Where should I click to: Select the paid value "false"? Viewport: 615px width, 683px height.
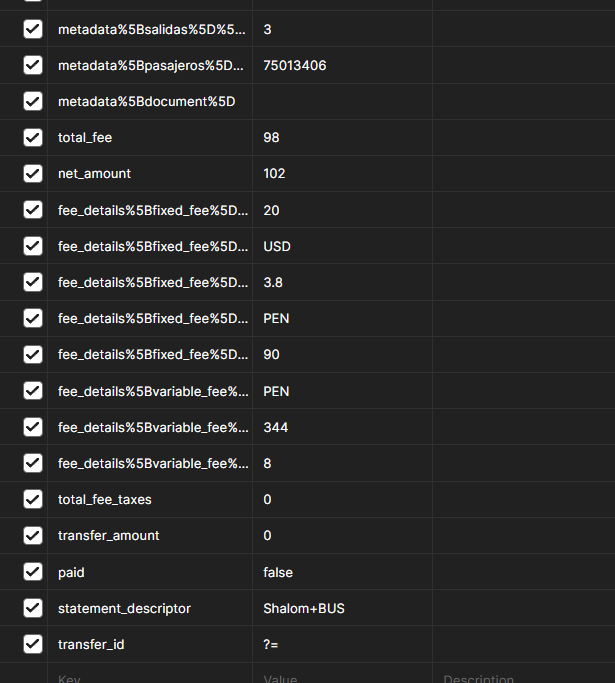pos(278,572)
